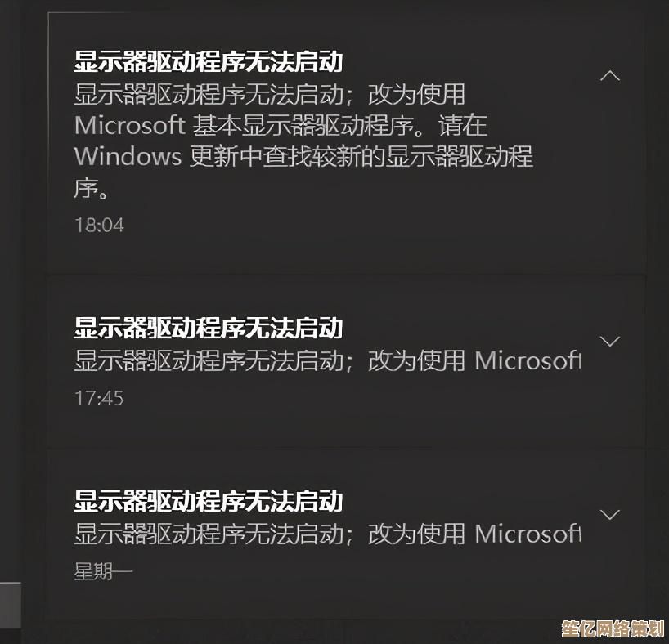Viewport: 669px width, 644px height.
Task: Click the 17:45 notification title 显示器驱动程序无法启动
Action: pyautogui.click(x=209, y=328)
